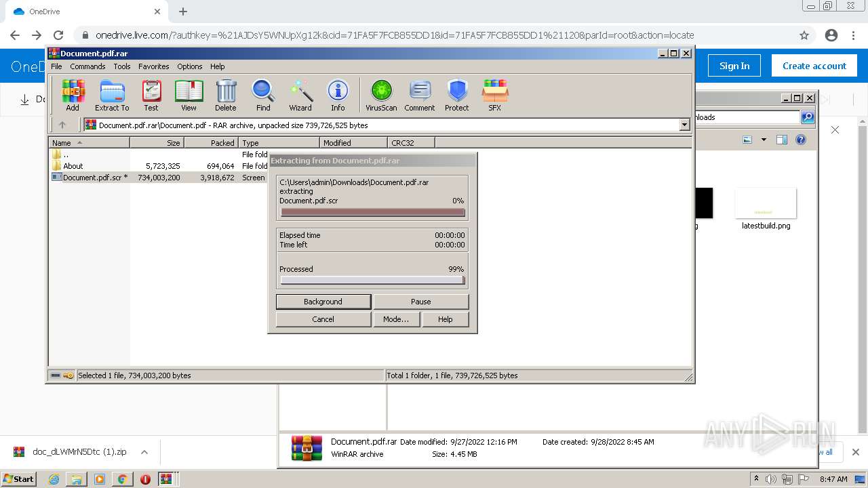Open the Favorites menu
The image size is (868, 488).
click(154, 66)
